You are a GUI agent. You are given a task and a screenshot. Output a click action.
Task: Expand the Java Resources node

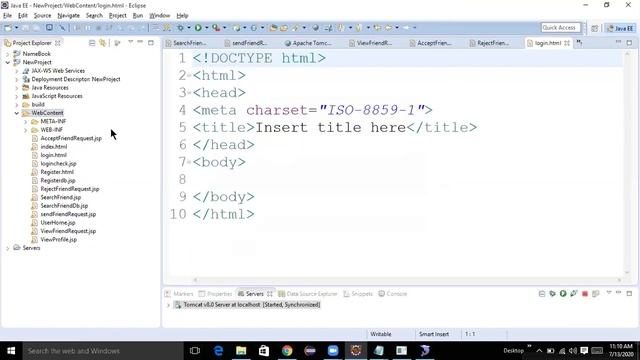point(17,88)
